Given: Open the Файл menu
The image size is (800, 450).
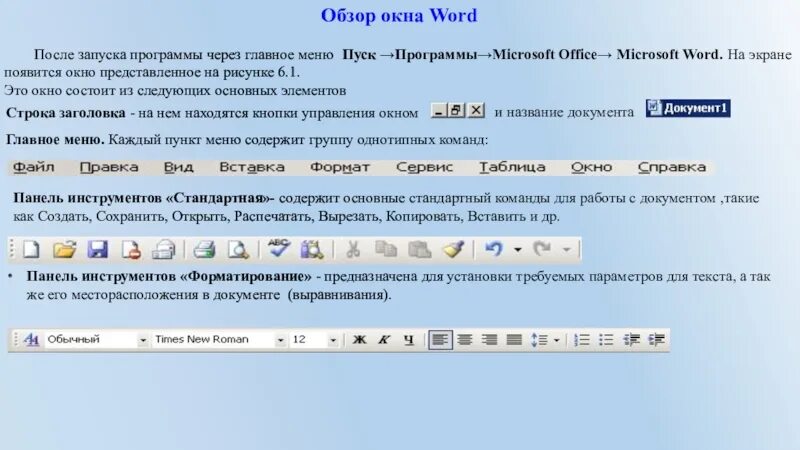Looking at the screenshot, I should (x=34, y=167).
